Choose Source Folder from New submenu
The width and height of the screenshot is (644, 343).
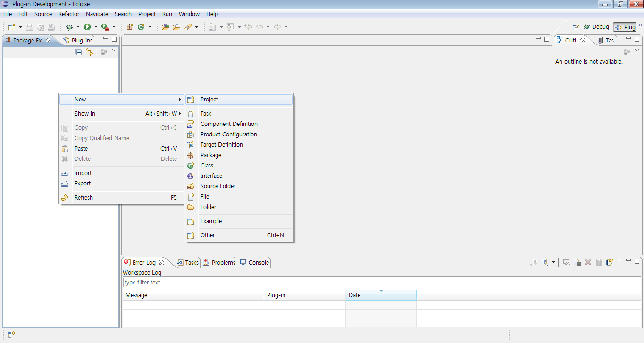click(x=239, y=186)
